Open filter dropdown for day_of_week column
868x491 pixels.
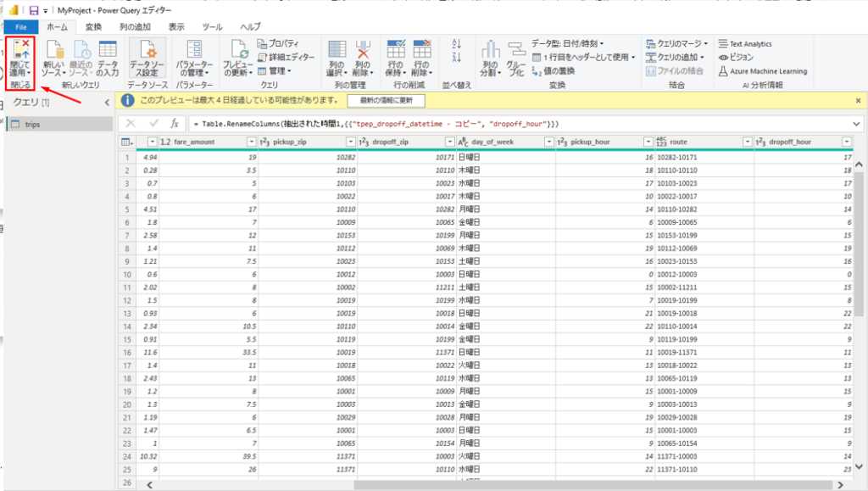548,142
